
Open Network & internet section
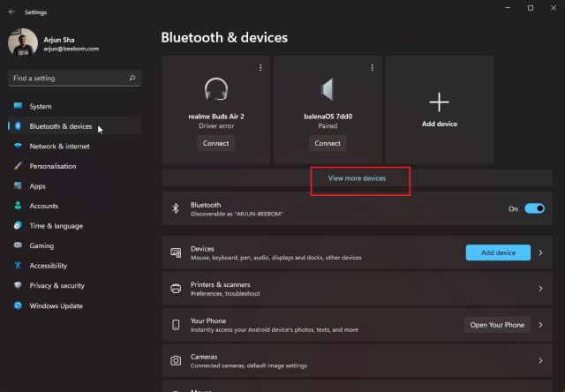point(74,147)
